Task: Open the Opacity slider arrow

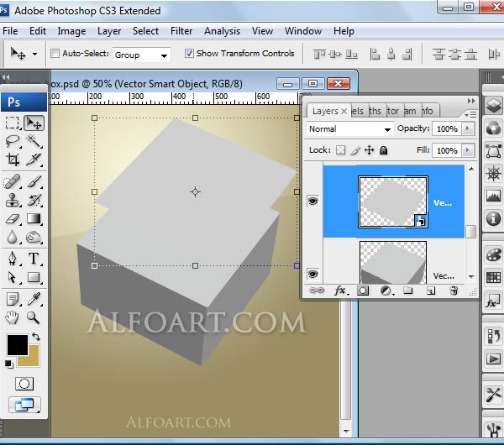Action: 468,128
